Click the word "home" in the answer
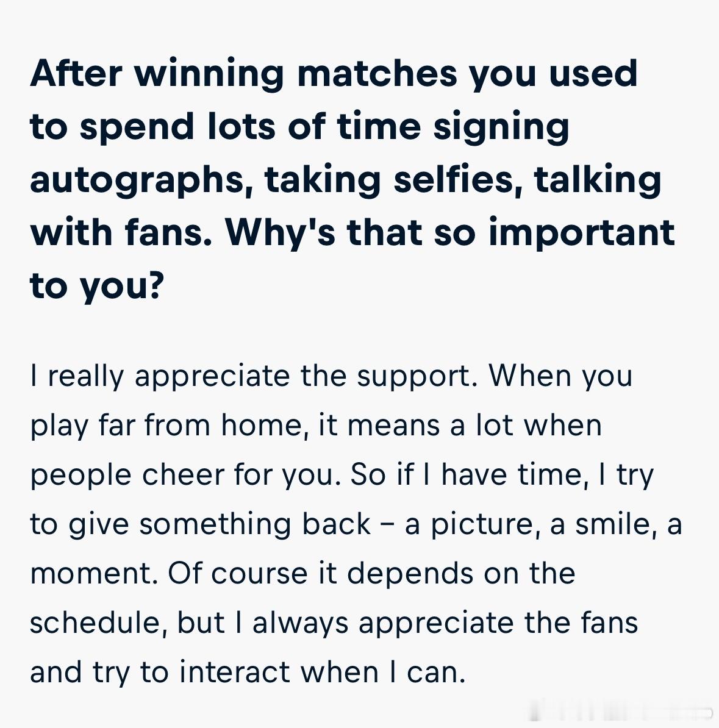 [261, 424]
